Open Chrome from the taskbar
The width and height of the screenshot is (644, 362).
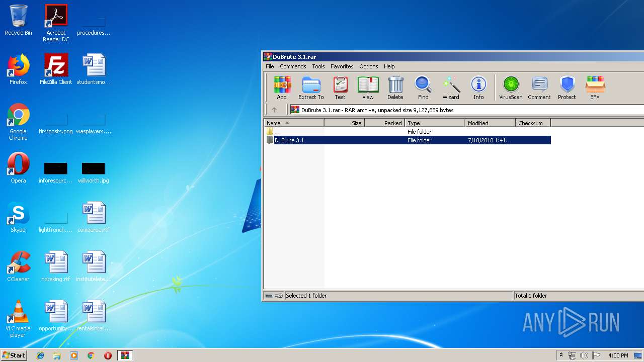click(91, 355)
